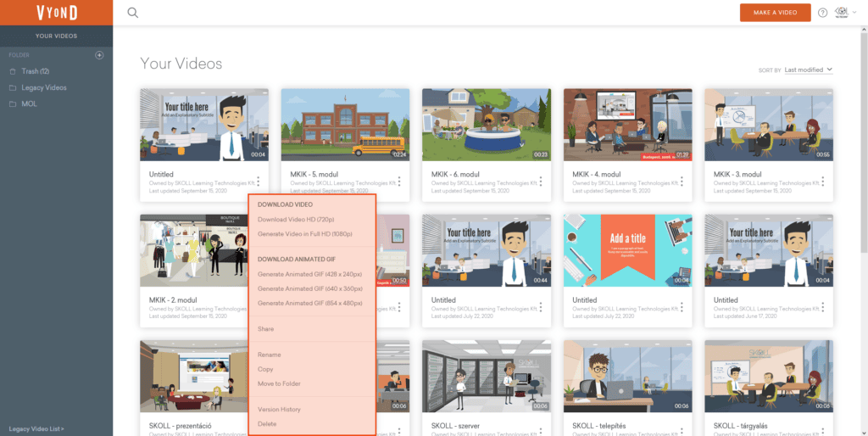Add a new folder with plus icon
This screenshot has width=868, height=436.
pyautogui.click(x=100, y=55)
